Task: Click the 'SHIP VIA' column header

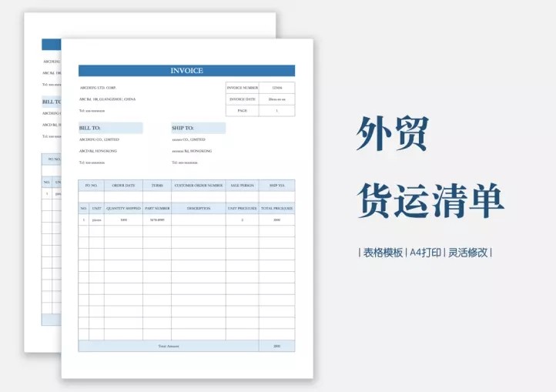Action: tap(277, 186)
